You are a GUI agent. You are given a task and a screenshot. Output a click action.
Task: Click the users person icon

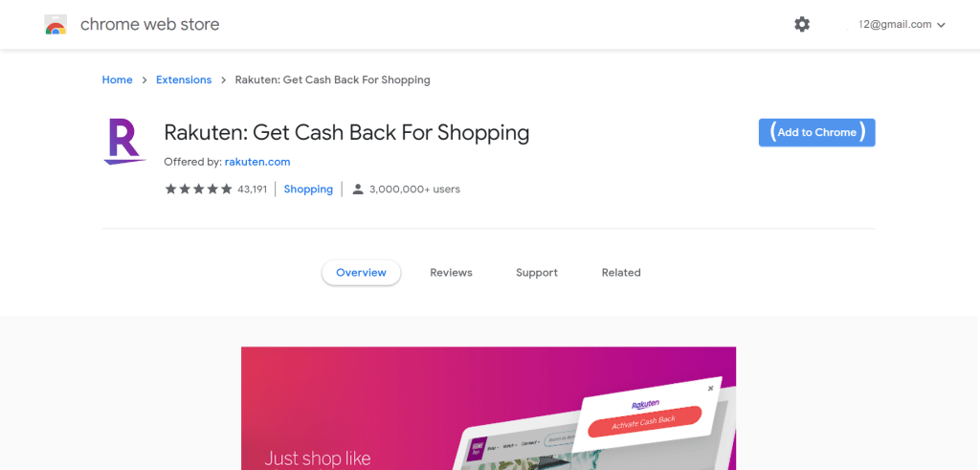358,189
